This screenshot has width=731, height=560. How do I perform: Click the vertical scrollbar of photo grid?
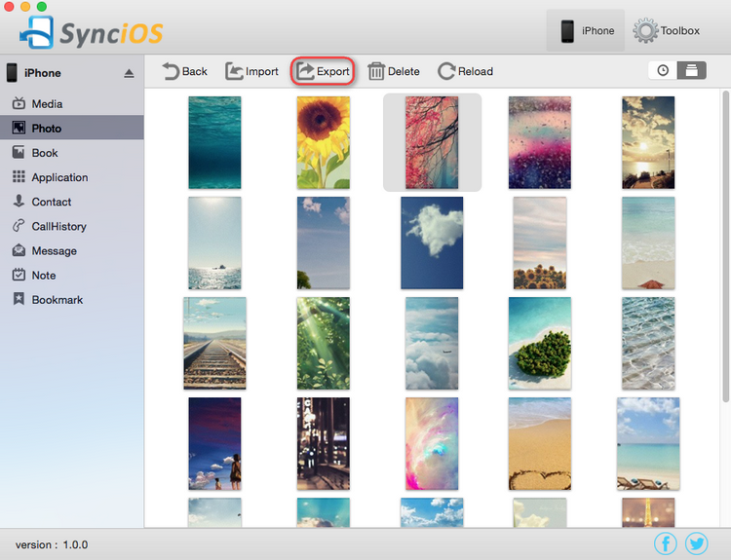click(x=725, y=246)
